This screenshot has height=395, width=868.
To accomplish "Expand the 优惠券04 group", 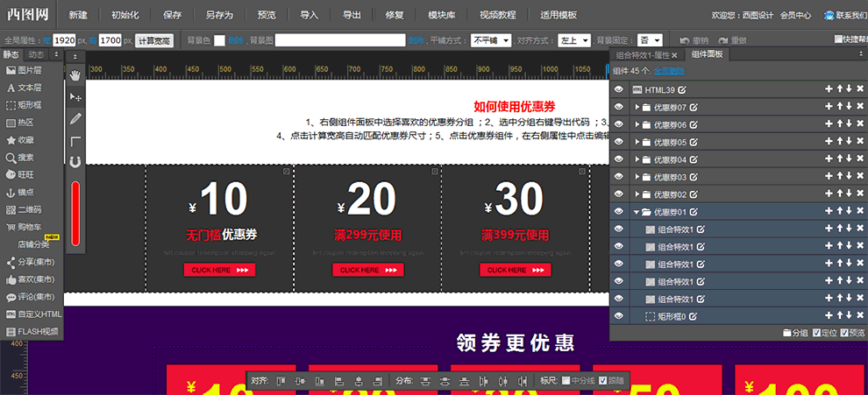I will [637, 159].
